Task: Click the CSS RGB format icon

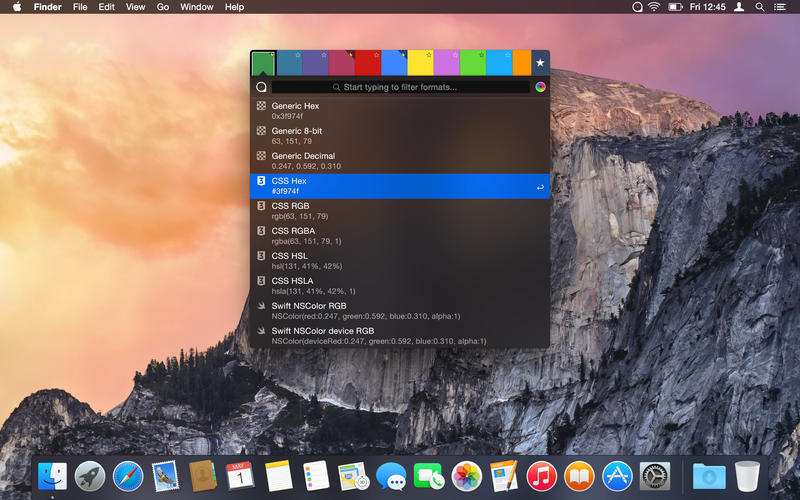Action: coord(261,206)
